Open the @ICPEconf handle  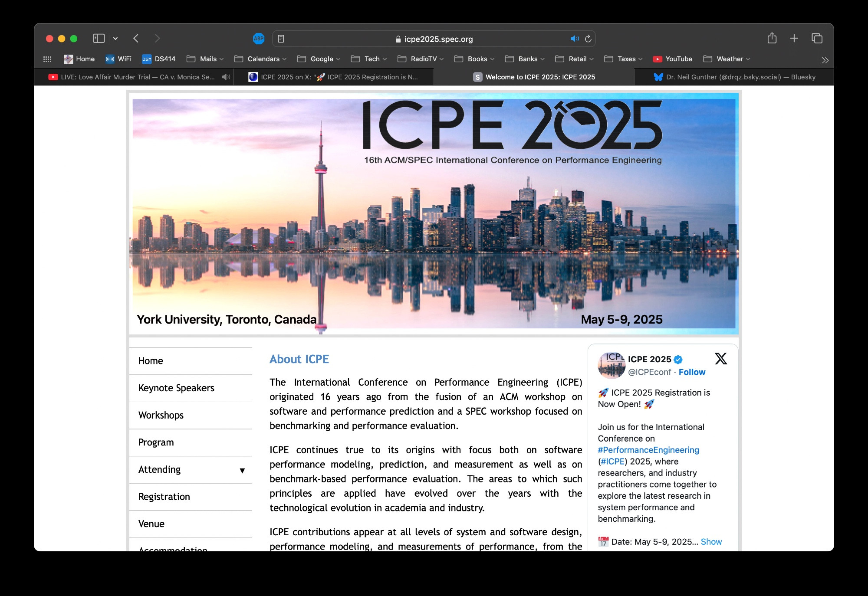[650, 372]
